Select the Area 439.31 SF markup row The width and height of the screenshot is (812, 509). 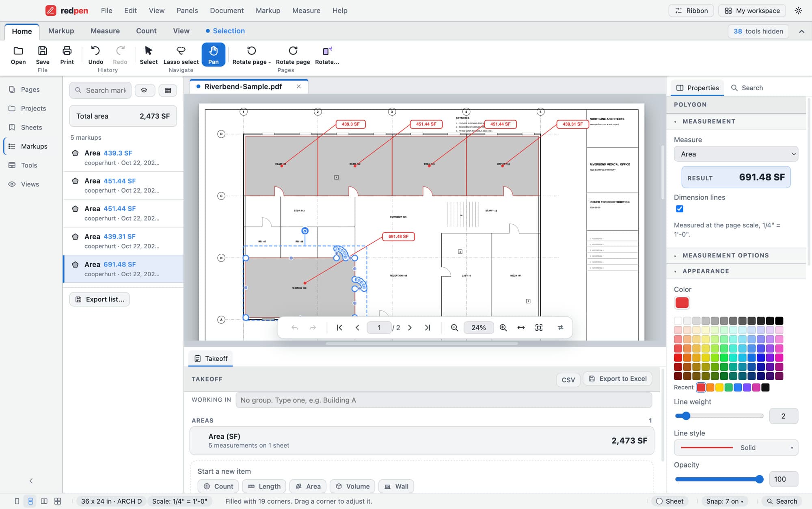(123, 241)
